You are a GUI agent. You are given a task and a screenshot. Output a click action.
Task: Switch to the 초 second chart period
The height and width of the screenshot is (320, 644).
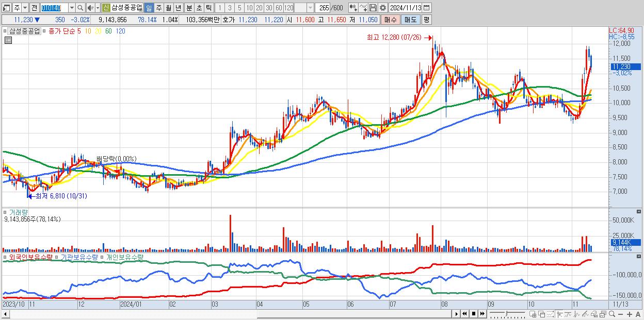coord(199,8)
